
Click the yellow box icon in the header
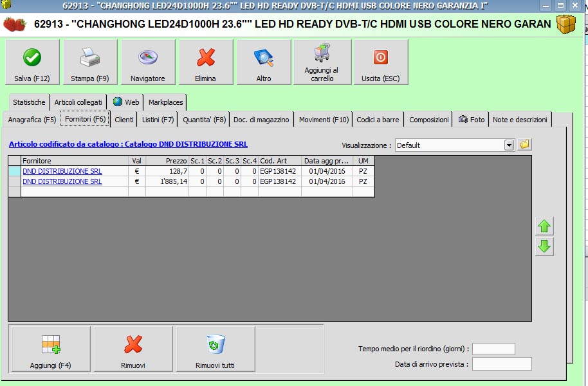tap(566, 24)
